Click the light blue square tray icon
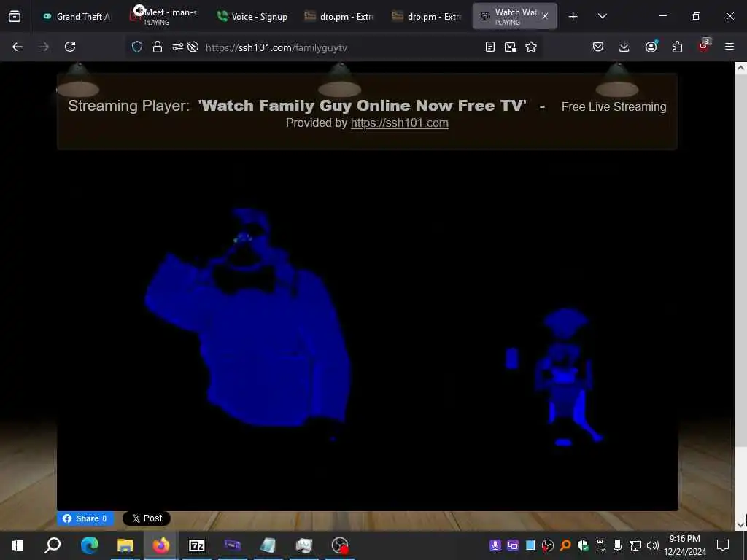Image resolution: width=747 pixels, height=560 pixels. tap(530, 545)
